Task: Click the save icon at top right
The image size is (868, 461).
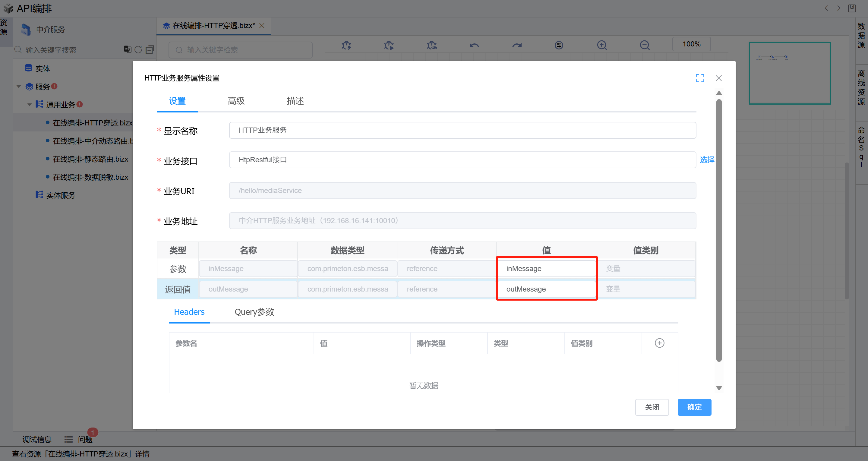Action: pyautogui.click(x=852, y=8)
